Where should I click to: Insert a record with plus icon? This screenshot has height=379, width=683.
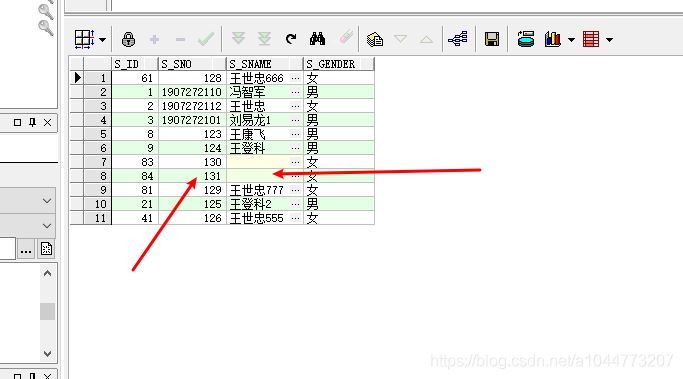[x=154, y=40]
